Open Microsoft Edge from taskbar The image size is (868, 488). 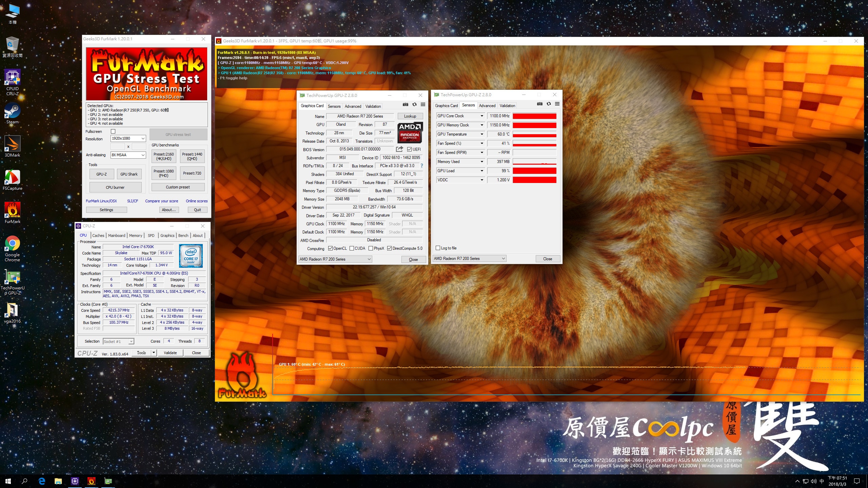point(42,481)
